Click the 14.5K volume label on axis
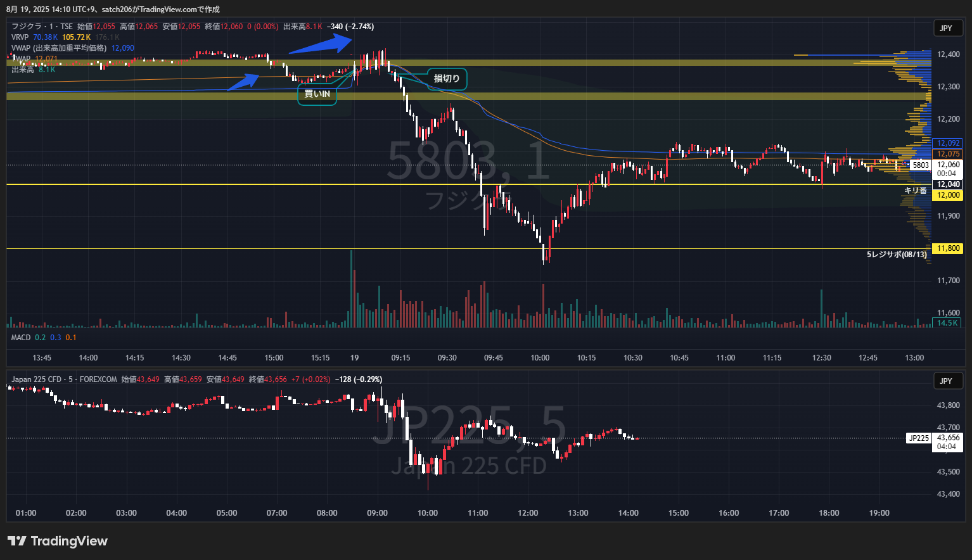Viewport: 972px width, 560px height. click(947, 323)
